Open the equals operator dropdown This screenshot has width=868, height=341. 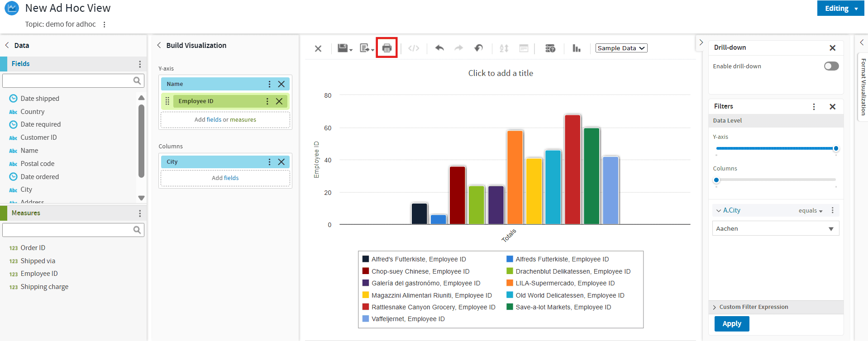[810, 211]
